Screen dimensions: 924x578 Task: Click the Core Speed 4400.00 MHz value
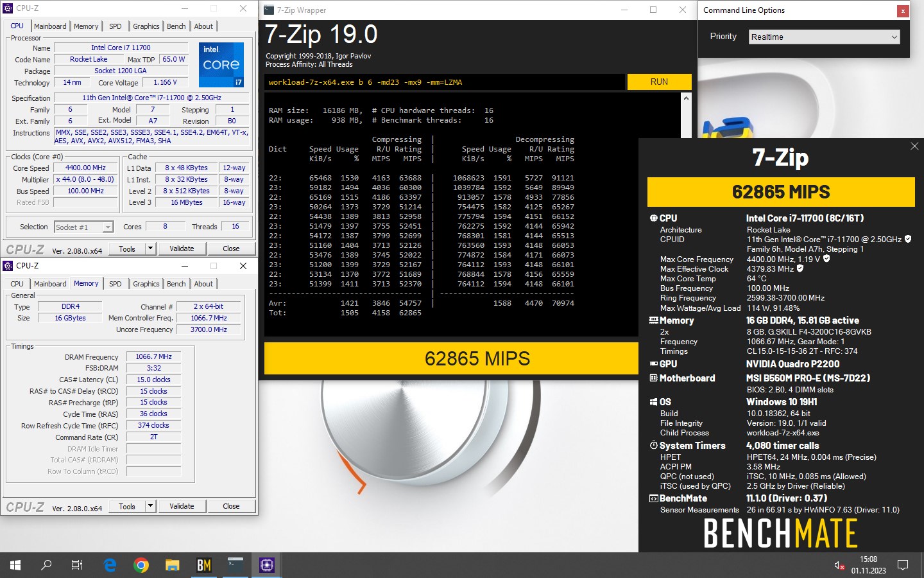(85, 168)
